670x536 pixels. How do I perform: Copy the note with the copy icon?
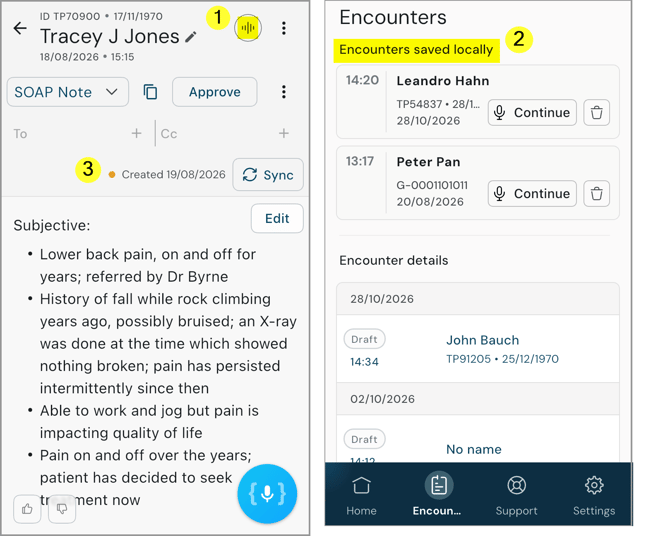(150, 92)
